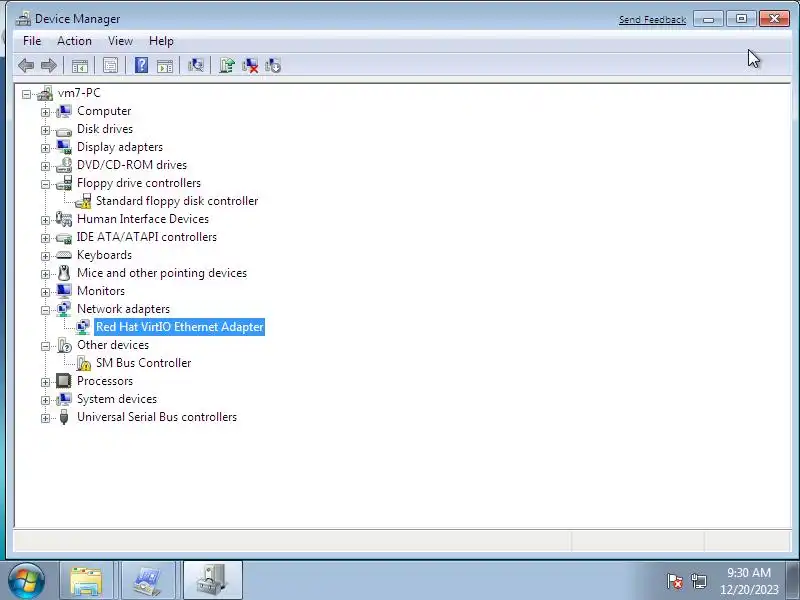Image resolution: width=800 pixels, height=600 pixels.
Task: Expand the Monitors category
Action: point(45,292)
